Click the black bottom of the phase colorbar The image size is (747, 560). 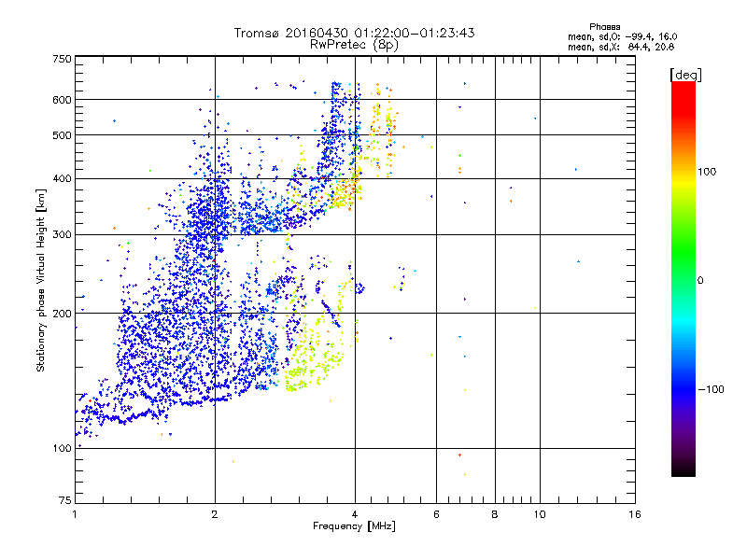(684, 469)
